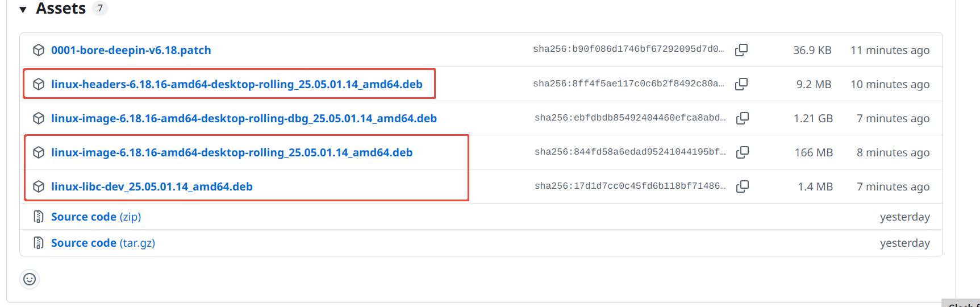The image size is (980, 307).
Task: Copy SHA256 of linux-libc-dev deb
Action: (742, 186)
